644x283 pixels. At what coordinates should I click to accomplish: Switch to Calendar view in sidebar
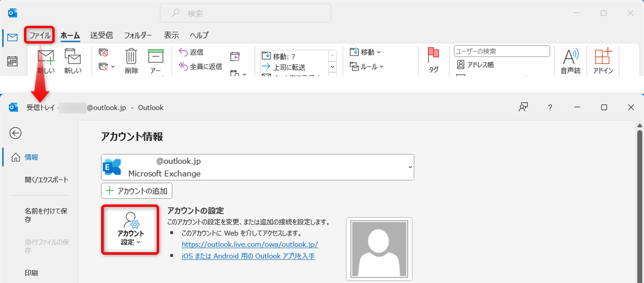tap(12, 61)
